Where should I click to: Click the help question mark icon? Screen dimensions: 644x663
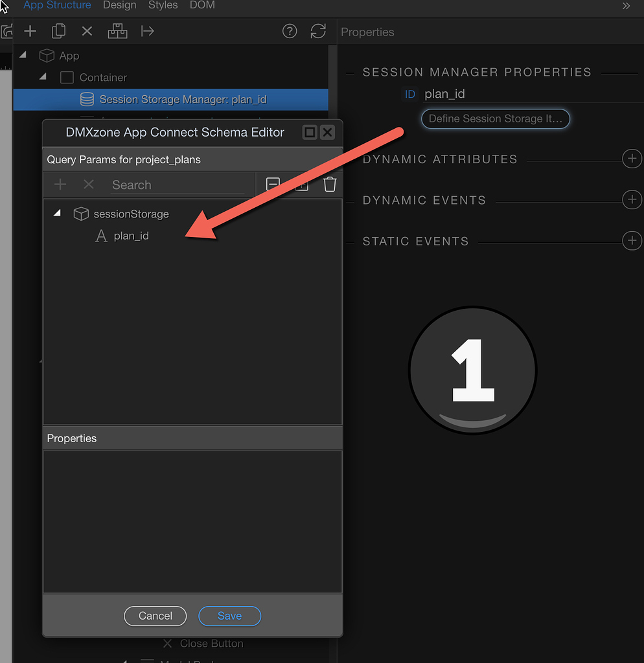pyautogui.click(x=290, y=31)
